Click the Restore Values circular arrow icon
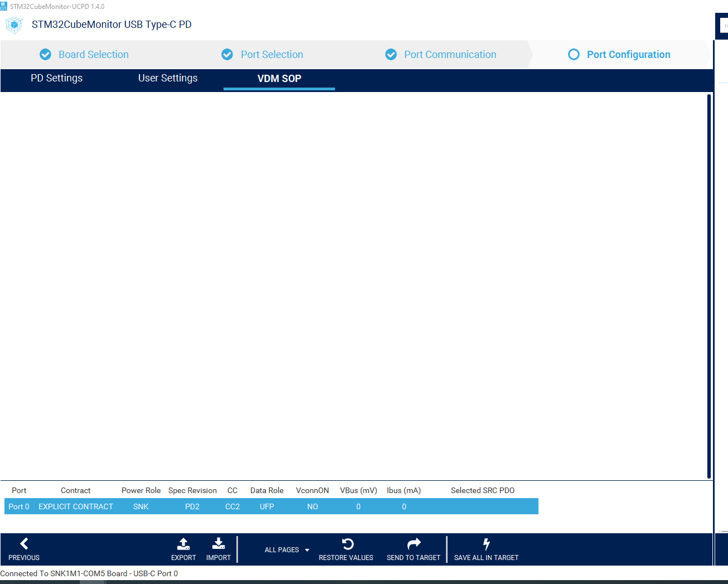This screenshot has height=584, width=728. point(347,544)
